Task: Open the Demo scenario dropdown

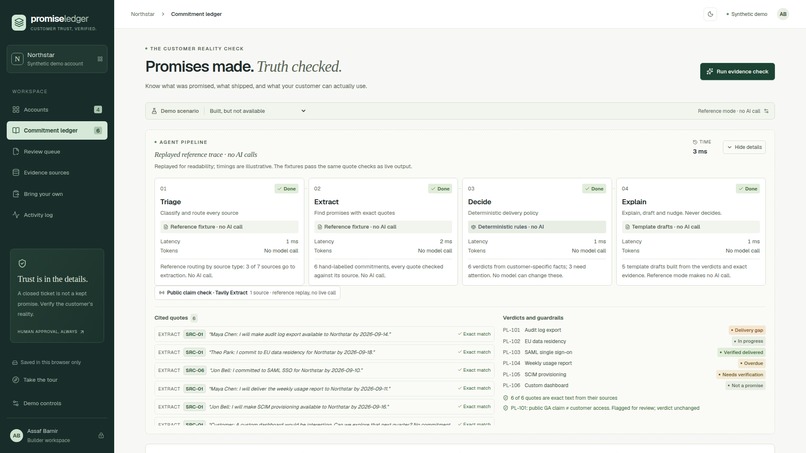Action: pos(257,111)
